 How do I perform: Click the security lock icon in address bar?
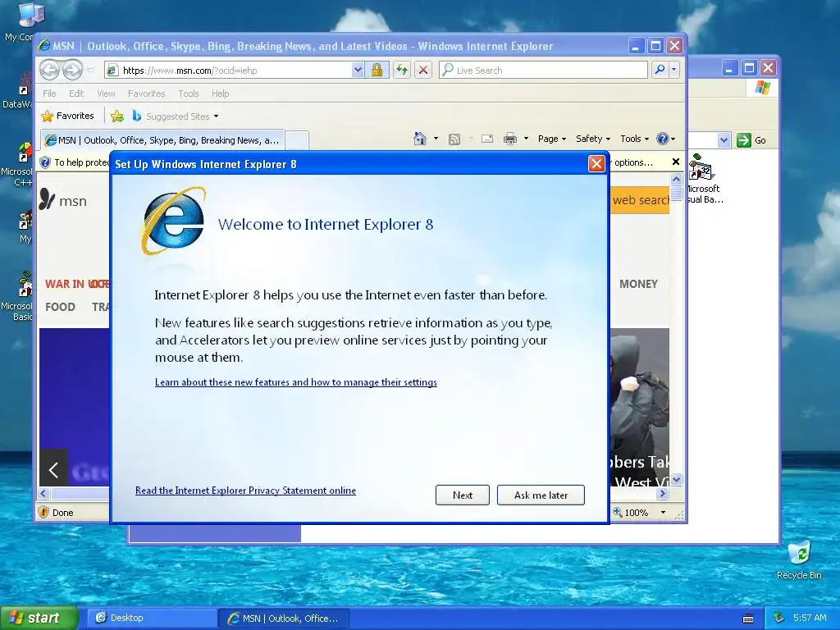377,71
